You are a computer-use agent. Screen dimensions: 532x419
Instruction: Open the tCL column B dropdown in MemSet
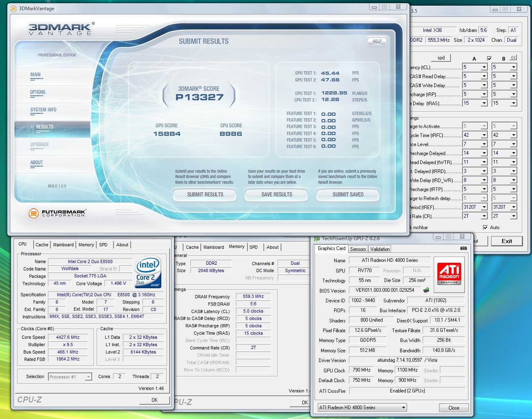click(x=514, y=67)
